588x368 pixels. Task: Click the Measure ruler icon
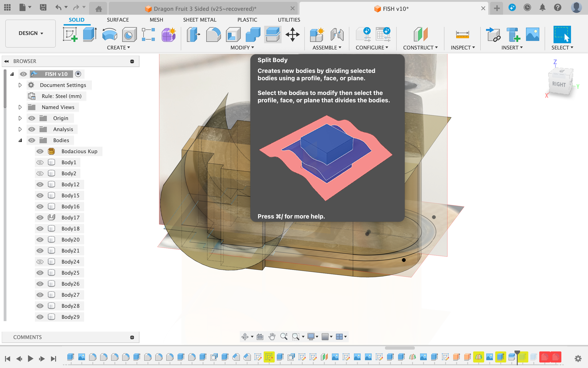(462, 34)
